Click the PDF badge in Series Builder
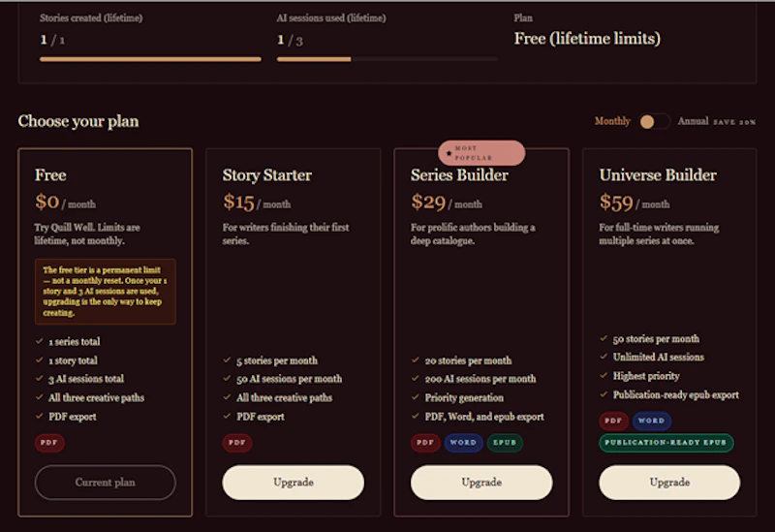The width and height of the screenshot is (775, 532). point(425,443)
